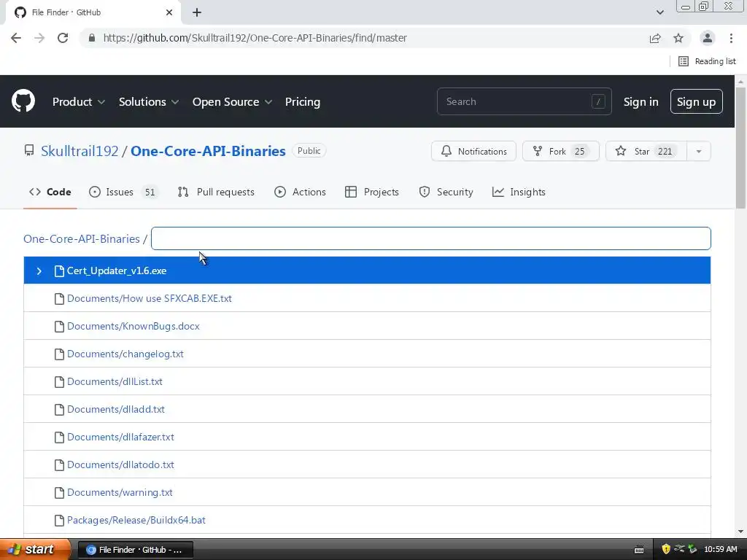Open Skulltrail192 user profile link

[x=80, y=151]
